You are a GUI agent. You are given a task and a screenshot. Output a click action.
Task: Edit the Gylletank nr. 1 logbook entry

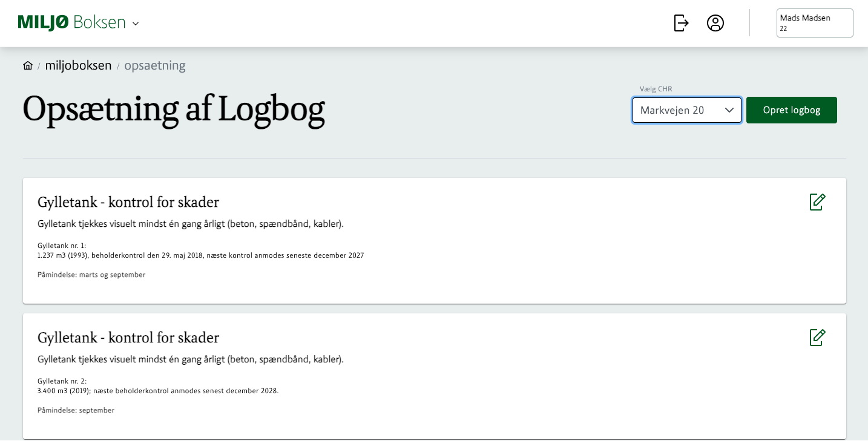coord(817,202)
